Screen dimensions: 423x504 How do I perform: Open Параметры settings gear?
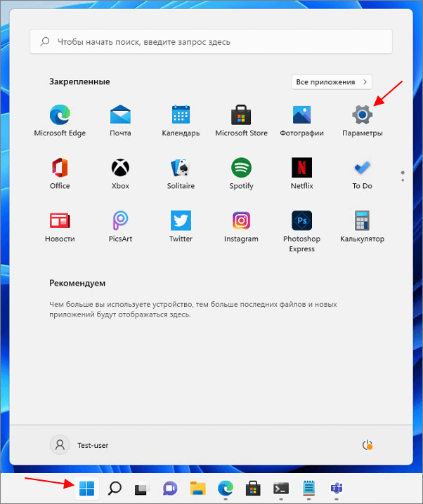coord(362,121)
